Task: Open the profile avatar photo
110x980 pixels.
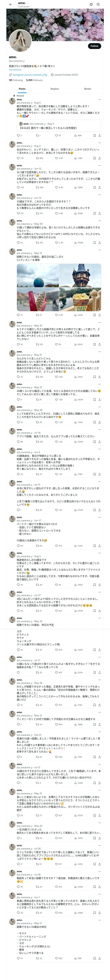Action: [x=20, y=41]
